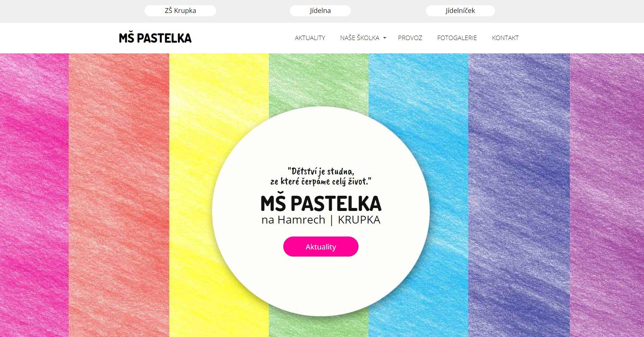This screenshot has height=337, width=644.
Task: Expand the dropdown caret beside NAŠE ŠKOLKA
Action: pos(384,38)
